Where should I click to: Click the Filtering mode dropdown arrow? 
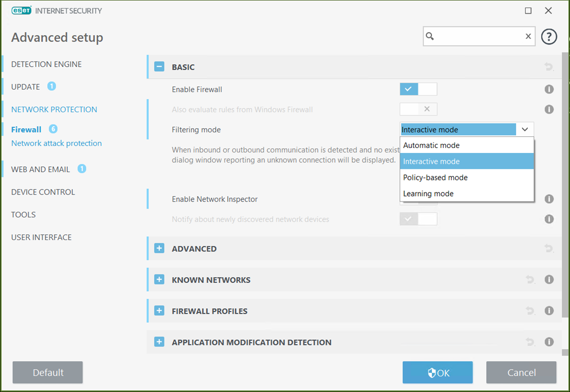coord(525,130)
